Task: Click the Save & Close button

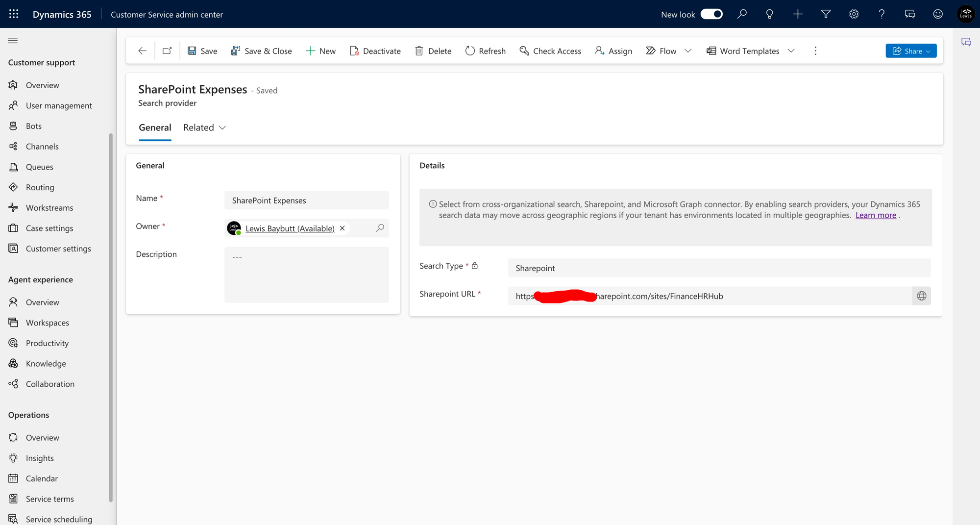Action: click(x=261, y=51)
